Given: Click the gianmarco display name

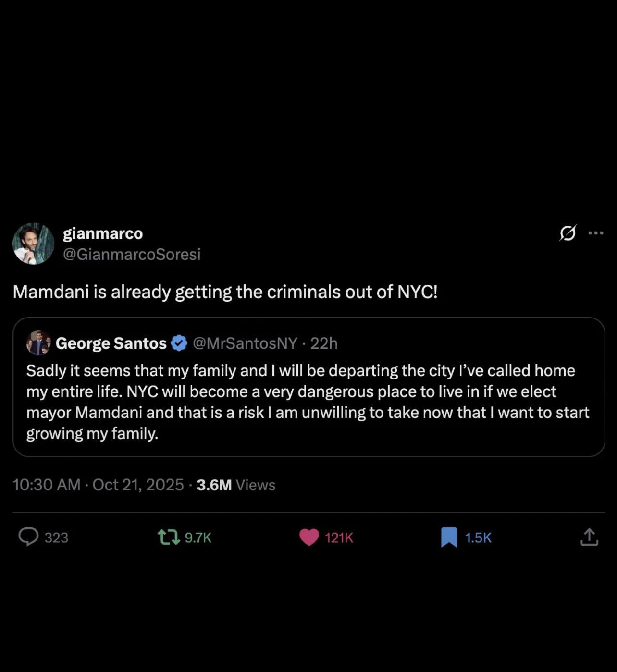Looking at the screenshot, I should [x=103, y=233].
